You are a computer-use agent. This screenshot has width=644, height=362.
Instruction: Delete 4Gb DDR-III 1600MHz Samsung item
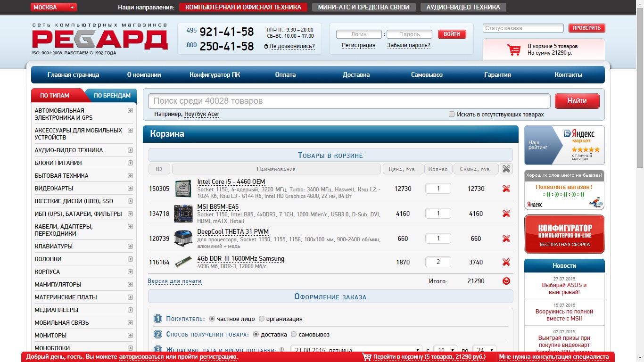click(x=506, y=262)
